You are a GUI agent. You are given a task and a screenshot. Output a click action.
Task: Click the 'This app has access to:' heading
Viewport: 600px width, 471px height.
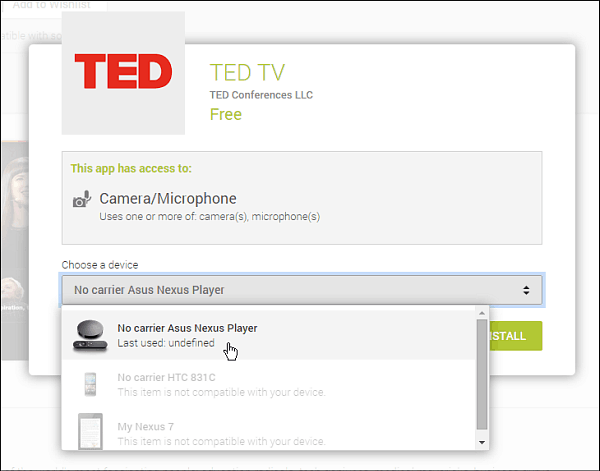point(131,168)
